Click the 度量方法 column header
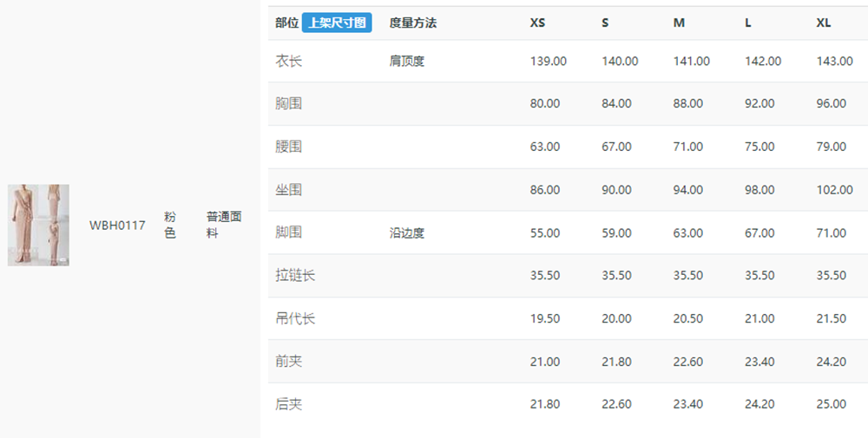The width and height of the screenshot is (868, 438). click(413, 23)
